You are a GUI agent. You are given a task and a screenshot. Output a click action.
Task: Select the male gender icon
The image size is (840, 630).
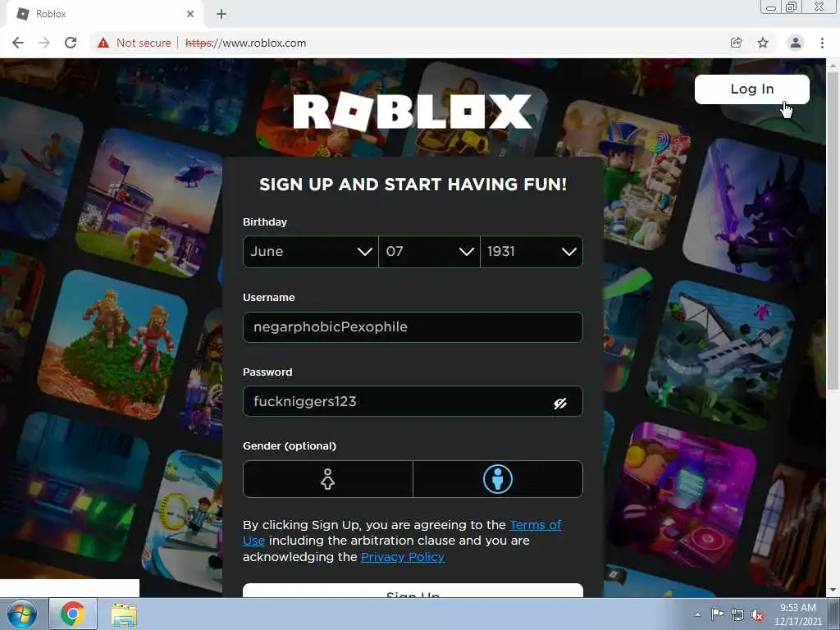click(x=498, y=479)
